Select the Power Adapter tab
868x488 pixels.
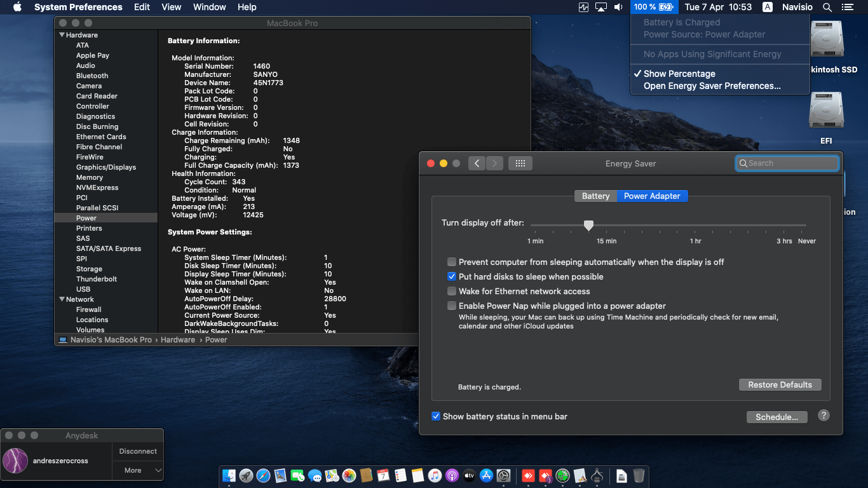(x=652, y=196)
